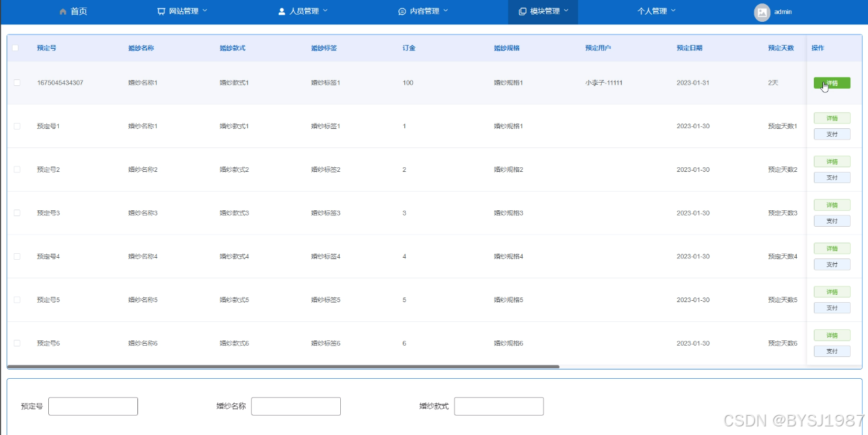Click 支付 for the 预定号2 row
The width and height of the screenshot is (868, 435).
click(x=832, y=177)
